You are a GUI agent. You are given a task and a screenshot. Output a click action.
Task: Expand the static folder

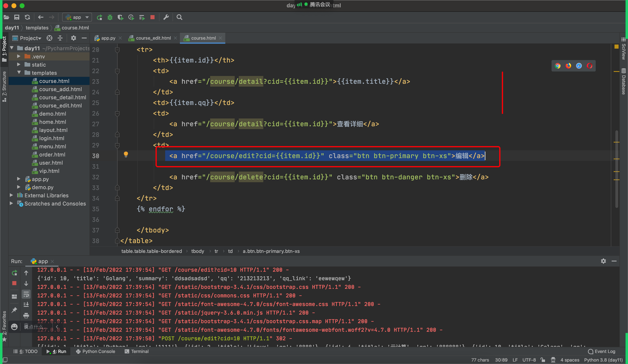tap(19, 65)
